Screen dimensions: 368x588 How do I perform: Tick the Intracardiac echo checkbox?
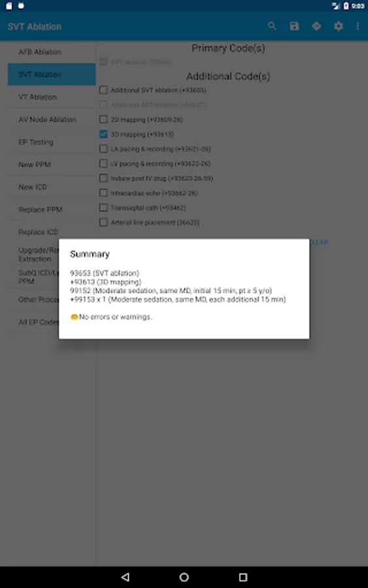coord(103,193)
